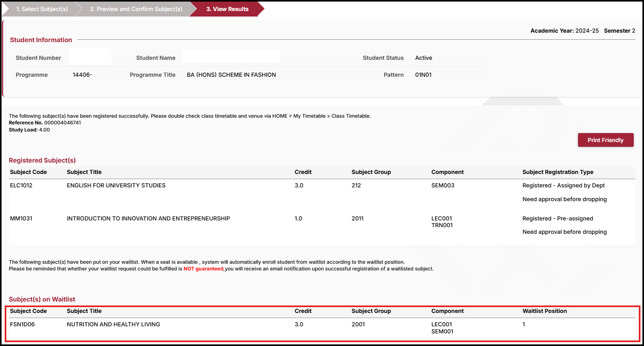Click subject code MM1031
The width and height of the screenshot is (644, 346).
click(x=21, y=218)
